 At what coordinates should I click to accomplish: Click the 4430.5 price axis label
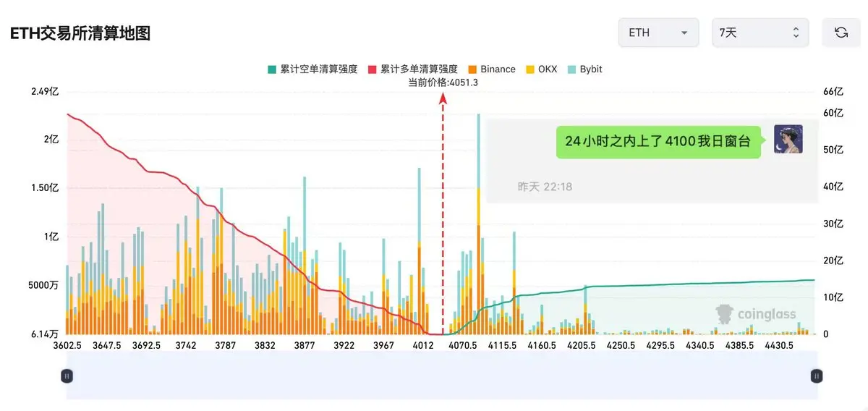click(780, 346)
